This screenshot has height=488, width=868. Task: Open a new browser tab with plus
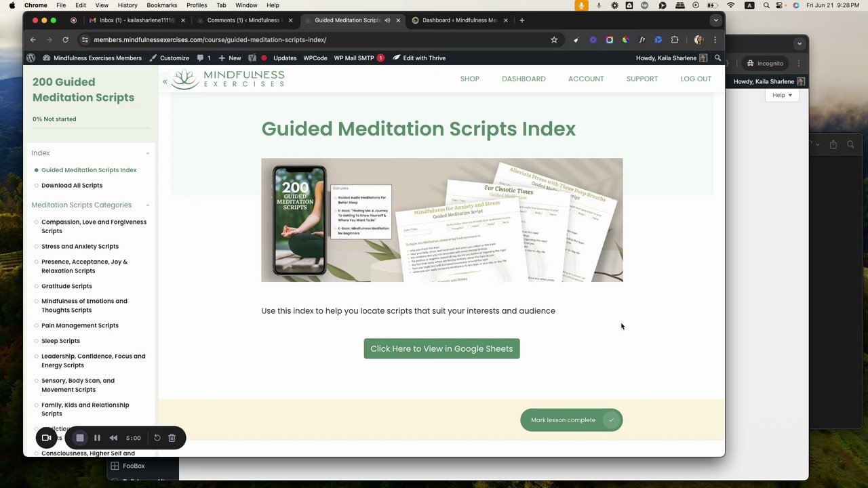(x=521, y=20)
